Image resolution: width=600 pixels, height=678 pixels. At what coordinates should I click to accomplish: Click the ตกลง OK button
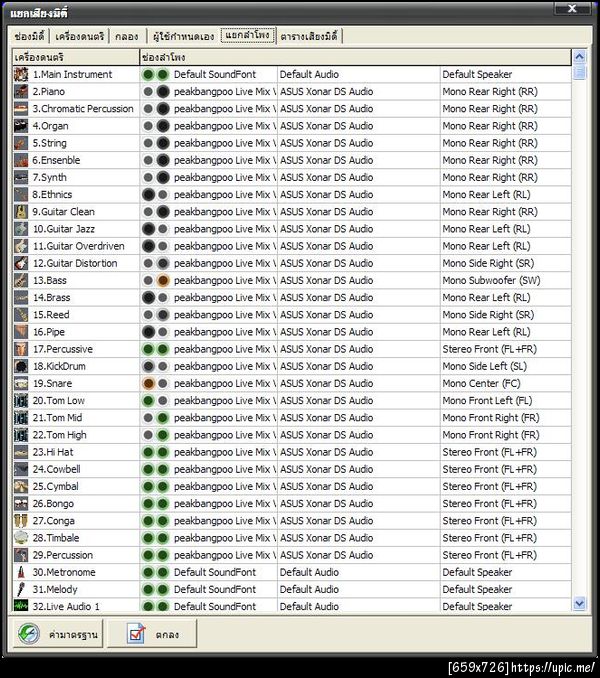click(152, 633)
